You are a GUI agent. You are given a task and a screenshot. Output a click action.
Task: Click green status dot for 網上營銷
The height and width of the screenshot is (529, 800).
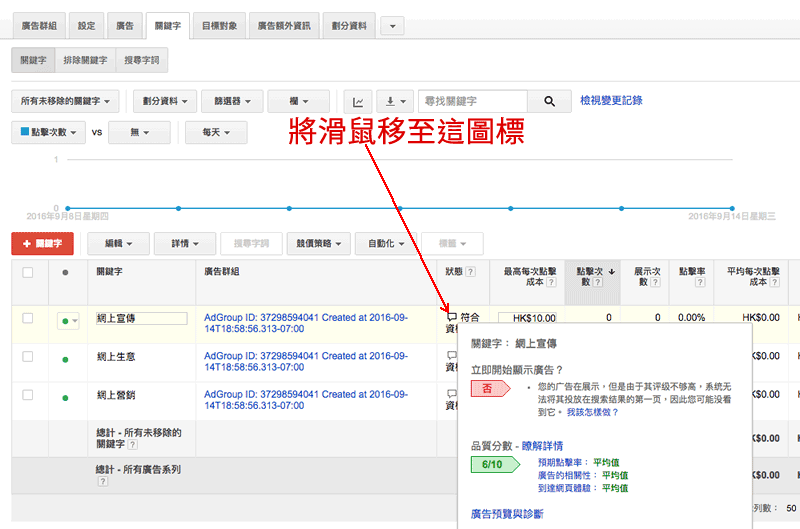tap(65, 398)
